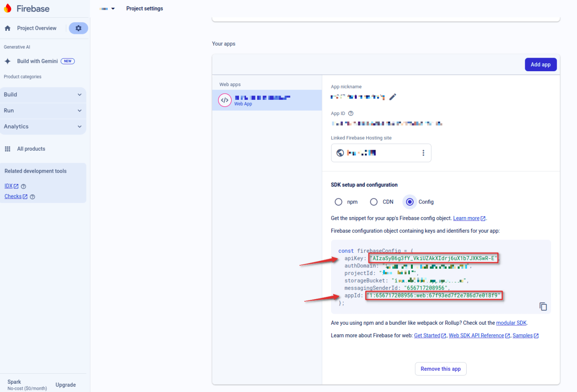Click the Upgrade plan button

[x=66, y=385]
